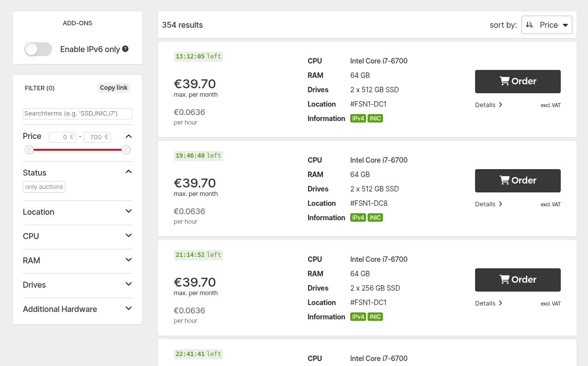The image size is (588, 366).
Task: Toggle the 'only auctions' status filter
Action: click(44, 187)
